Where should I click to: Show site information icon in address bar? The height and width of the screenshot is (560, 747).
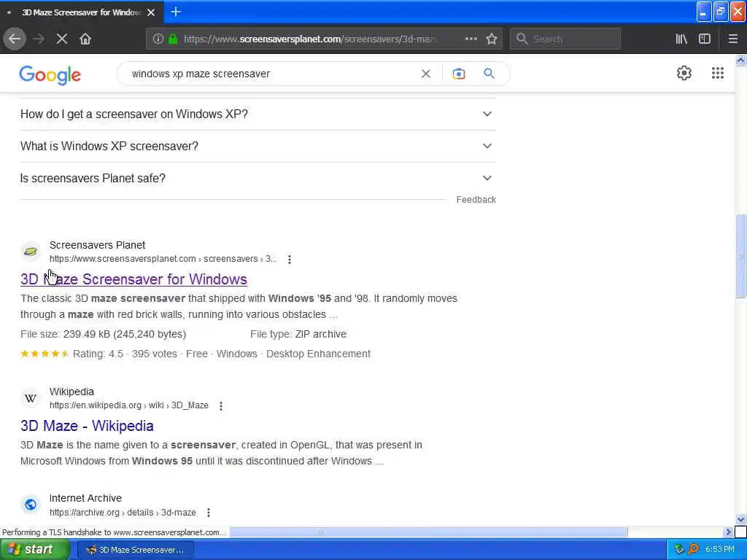click(158, 39)
